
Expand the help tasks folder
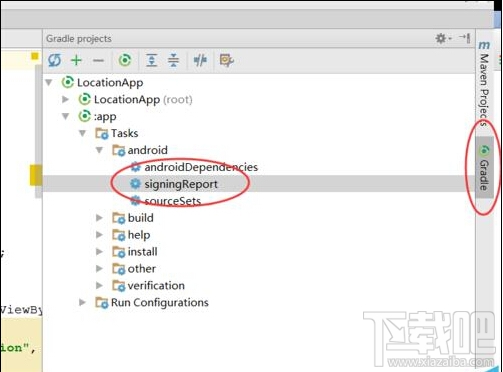click(99, 235)
